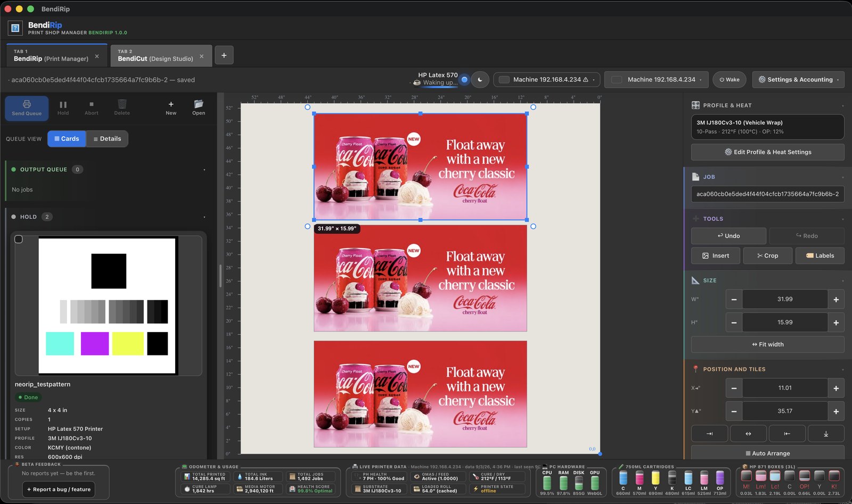Pause jobs with the Hold icon
The width and height of the screenshot is (852, 504).
click(63, 105)
